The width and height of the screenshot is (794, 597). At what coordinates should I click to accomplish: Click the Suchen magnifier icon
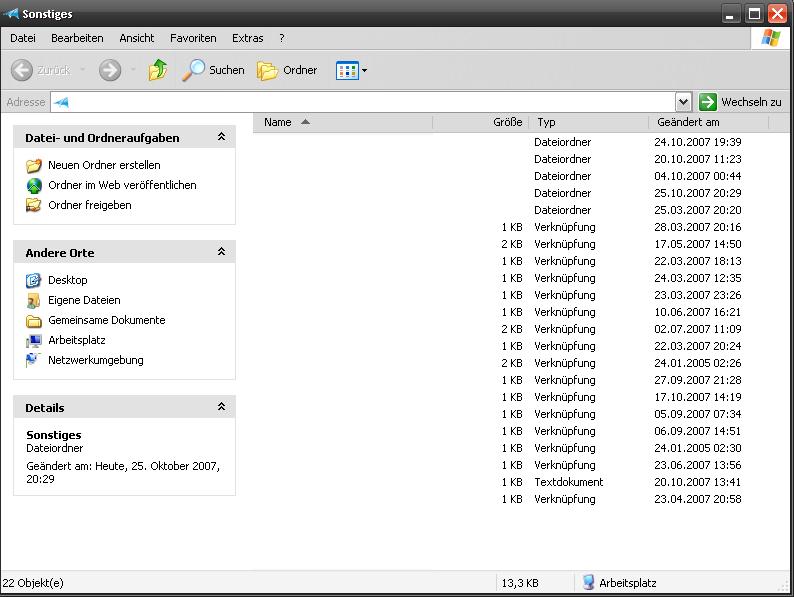pos(193,70)
